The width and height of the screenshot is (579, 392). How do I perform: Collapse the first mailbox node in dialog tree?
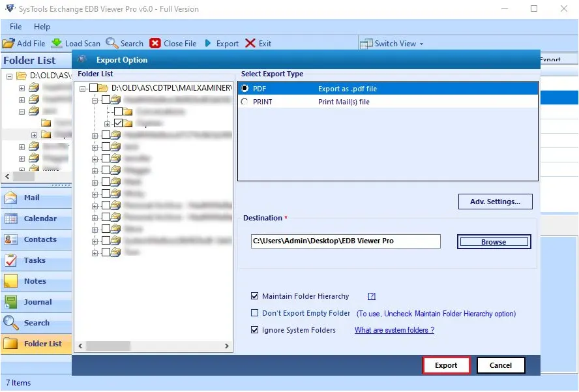pyautogui.click(x=95, y=100)
